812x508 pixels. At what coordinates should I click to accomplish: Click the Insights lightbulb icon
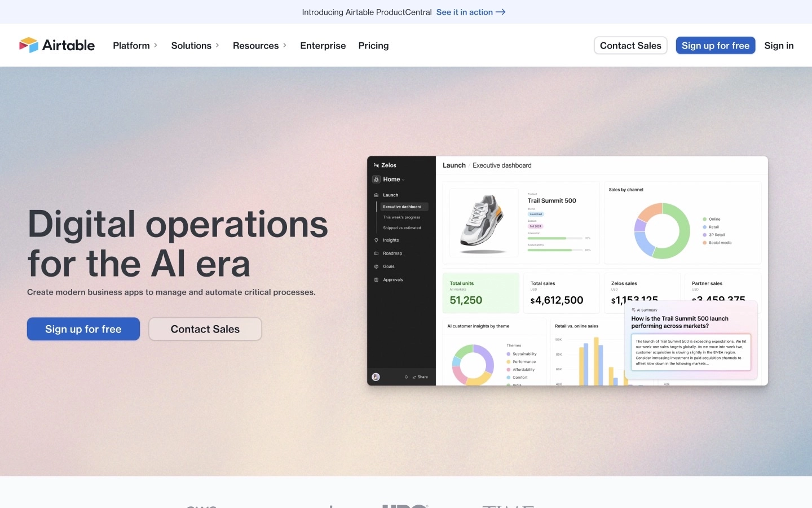(x=376, y=240)
